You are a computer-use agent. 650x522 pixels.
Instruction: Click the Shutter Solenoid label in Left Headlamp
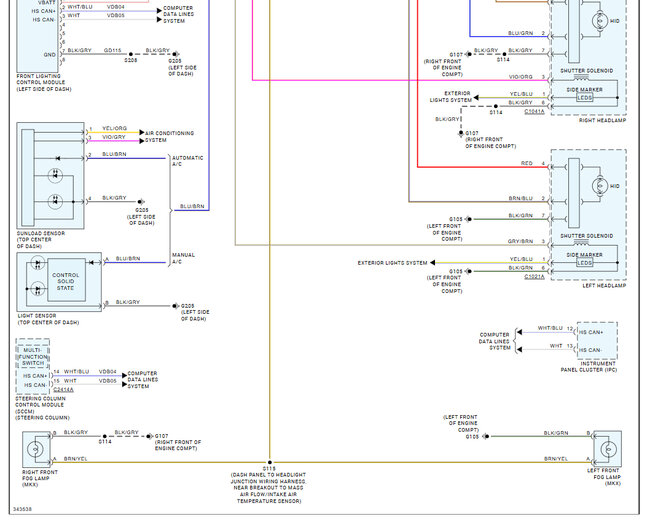pyautogui.click(x=586, y=236)
